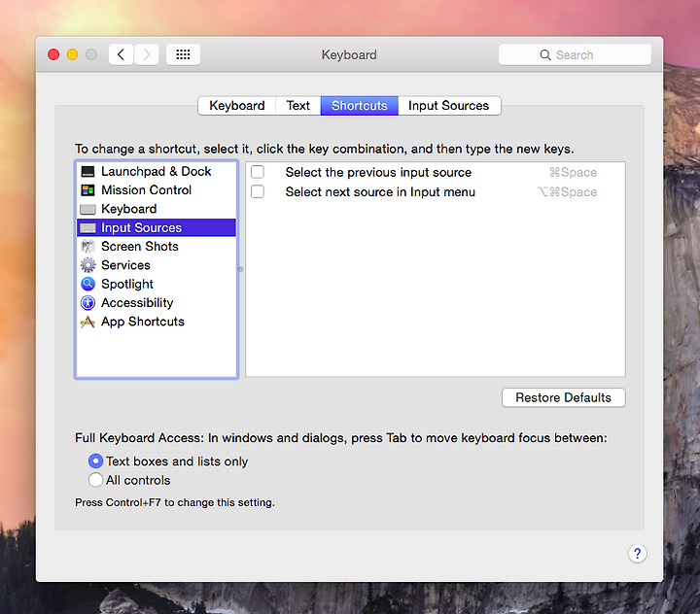Select the 'Keyboard' row in category list
Viewport: 700px width, 614px height.
click(157, 209)
